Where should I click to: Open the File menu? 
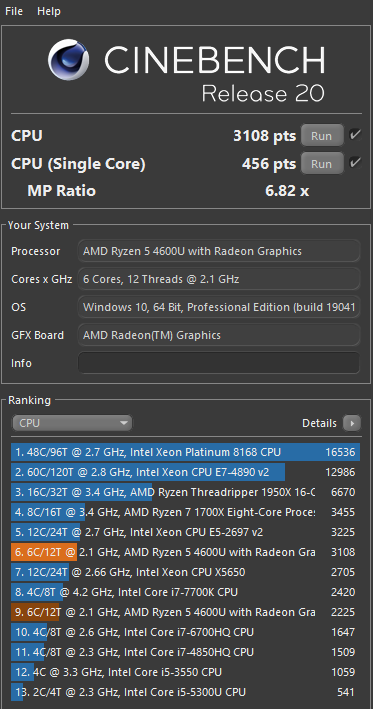[14, 11]
